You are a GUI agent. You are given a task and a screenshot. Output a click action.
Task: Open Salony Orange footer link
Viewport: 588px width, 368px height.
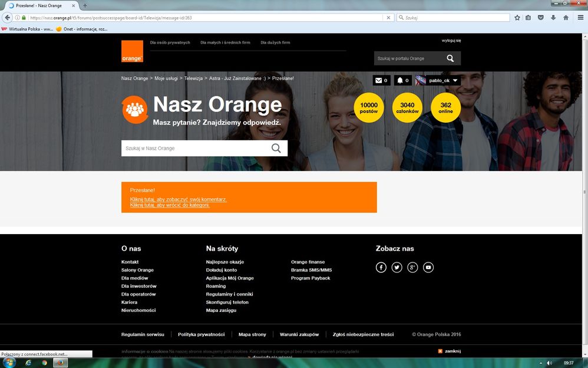tap(137, 270)
